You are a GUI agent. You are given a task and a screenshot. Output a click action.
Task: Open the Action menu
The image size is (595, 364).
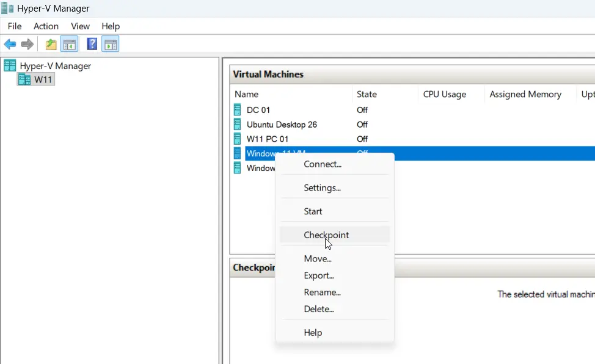pyautogui.click(x=46, y=26)
